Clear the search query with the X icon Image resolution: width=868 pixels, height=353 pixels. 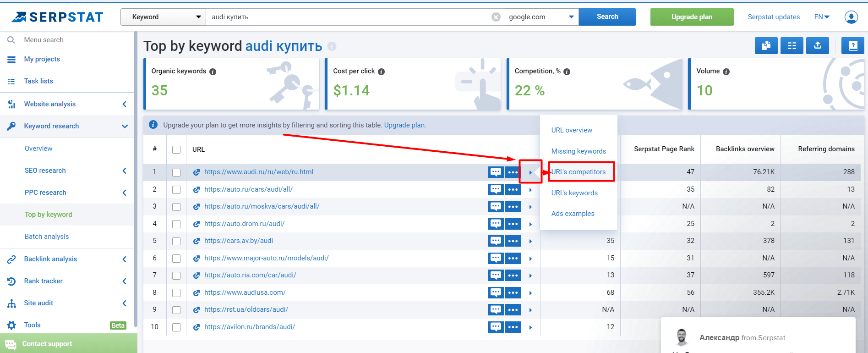coord(496,17)
